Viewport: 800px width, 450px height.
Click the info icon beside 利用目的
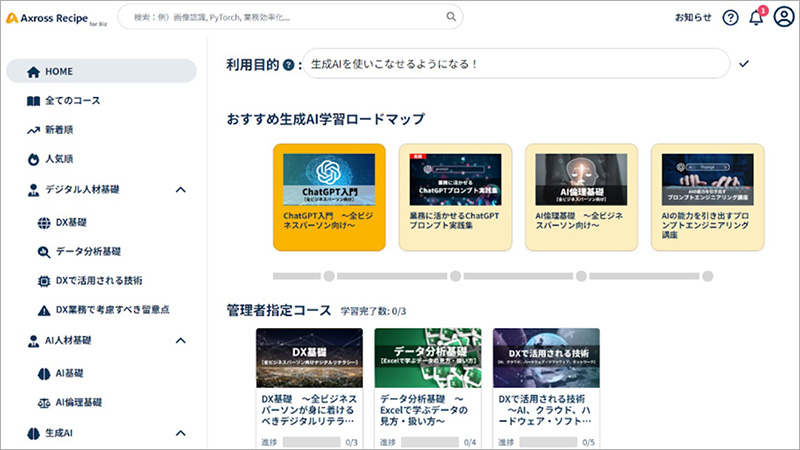click(288, 65)
